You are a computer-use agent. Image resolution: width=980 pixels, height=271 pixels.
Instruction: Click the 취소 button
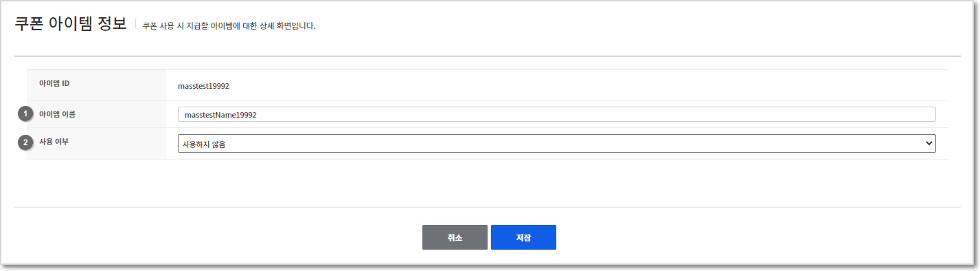(455, 237)
